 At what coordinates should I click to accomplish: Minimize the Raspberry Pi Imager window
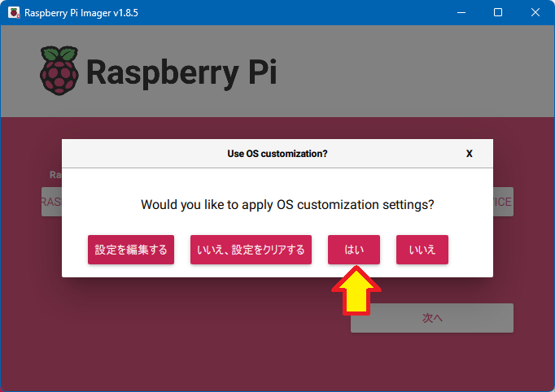461,13
